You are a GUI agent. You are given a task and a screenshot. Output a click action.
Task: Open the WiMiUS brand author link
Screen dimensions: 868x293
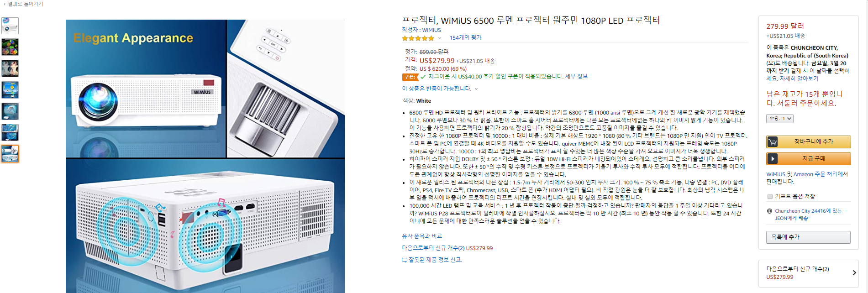tap(431, 30)
